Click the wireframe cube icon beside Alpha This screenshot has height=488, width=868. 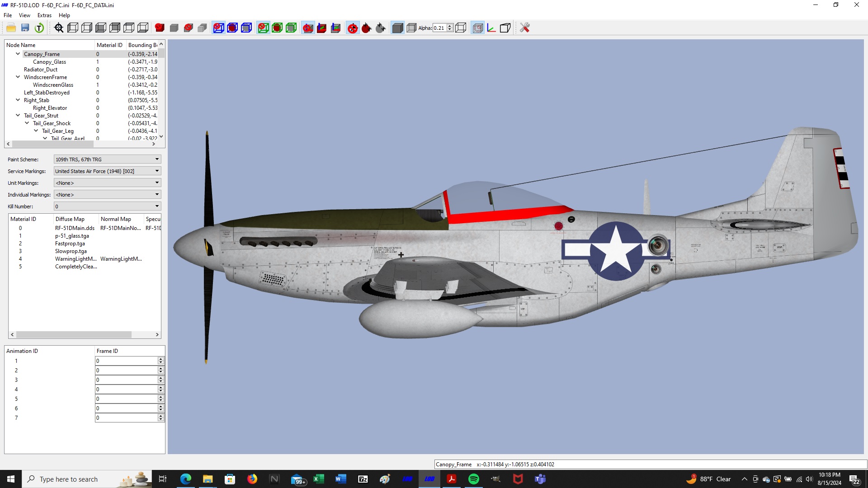461,28
